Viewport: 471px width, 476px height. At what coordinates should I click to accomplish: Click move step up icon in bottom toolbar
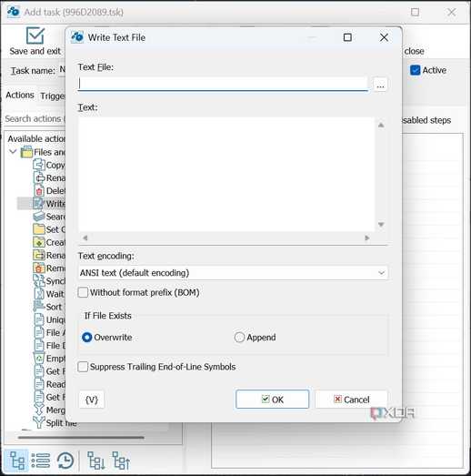tap(121, 461)
